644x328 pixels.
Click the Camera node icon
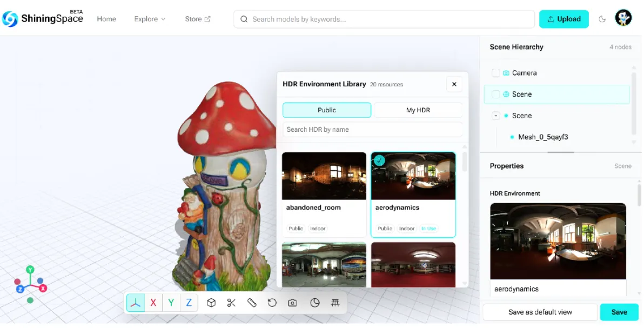(x=506, y=73)
